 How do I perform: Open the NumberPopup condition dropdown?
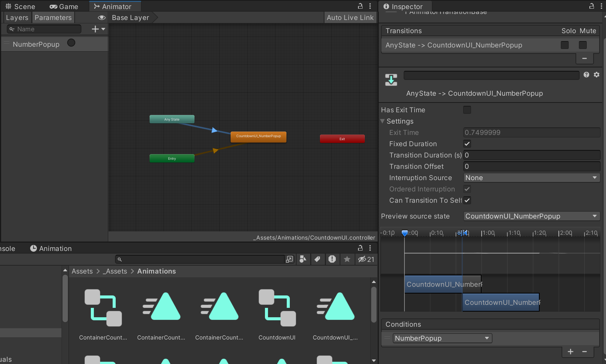pyautogui.click(x=442, y=338)
